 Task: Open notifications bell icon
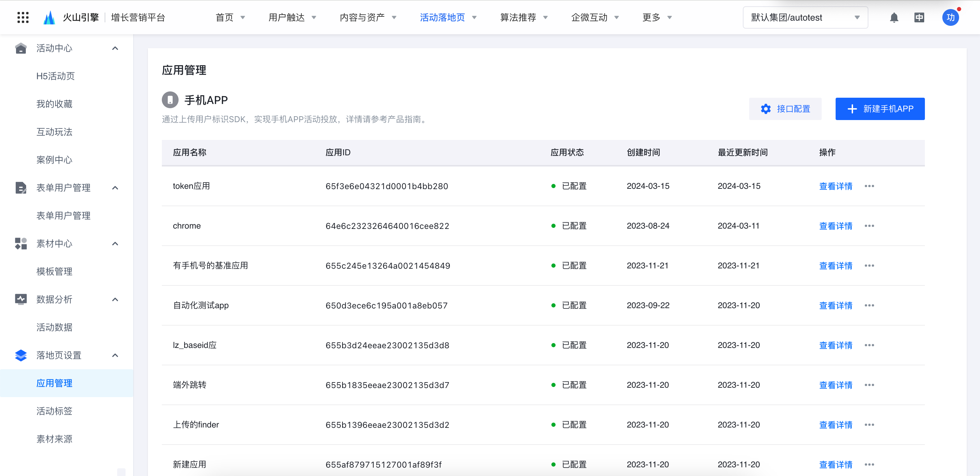[894, 17]
